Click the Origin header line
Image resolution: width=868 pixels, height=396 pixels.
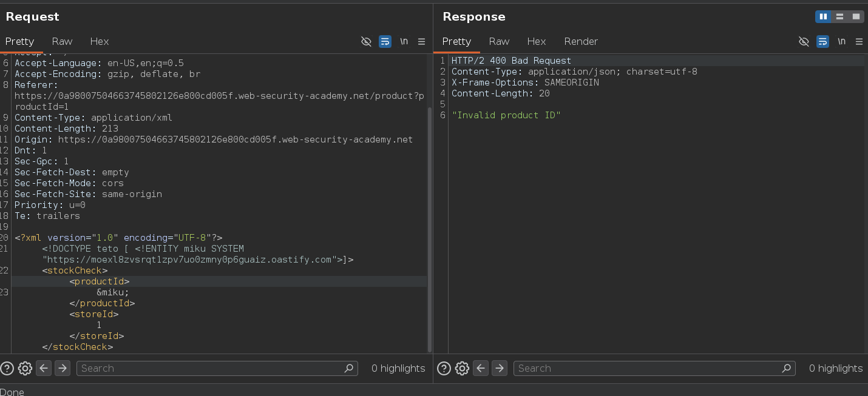[x=214, y=139]
